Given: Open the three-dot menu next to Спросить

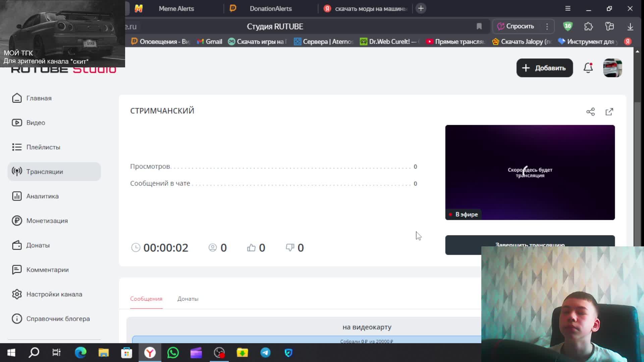Looking at the screenshot, I should pos(547,26).
